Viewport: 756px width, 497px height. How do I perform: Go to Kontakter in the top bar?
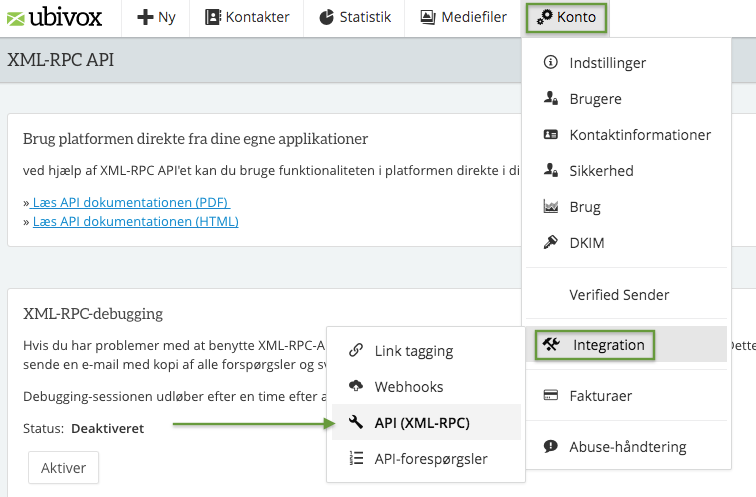point(246,17)
